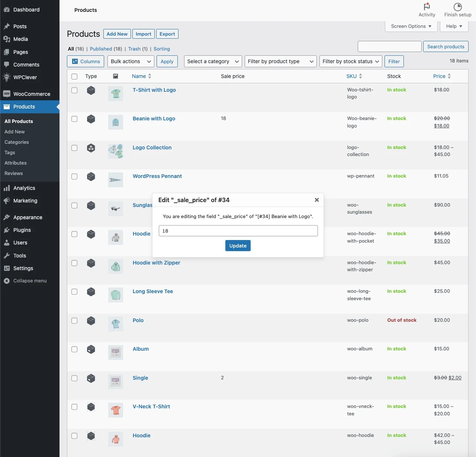Click the Comments bubble icon
Screen dimensions: 476x457
7,65
